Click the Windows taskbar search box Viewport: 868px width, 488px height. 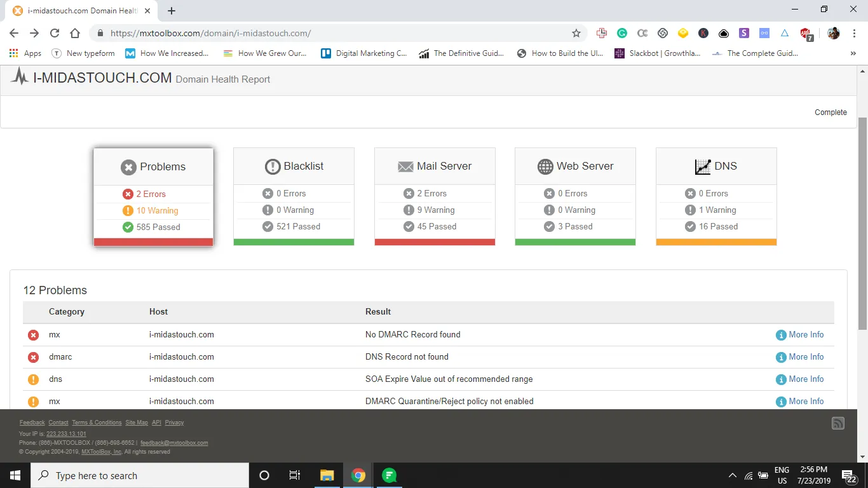[140, 475]
